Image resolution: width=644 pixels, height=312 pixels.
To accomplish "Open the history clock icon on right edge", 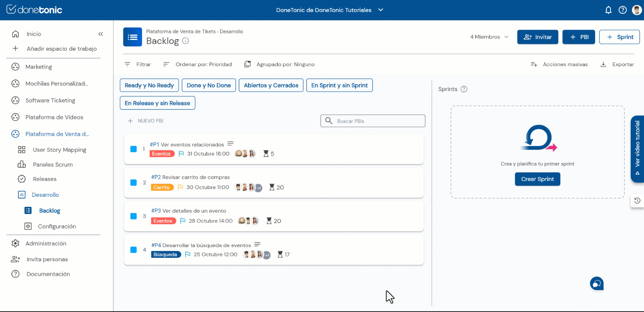I will (637, 201).
